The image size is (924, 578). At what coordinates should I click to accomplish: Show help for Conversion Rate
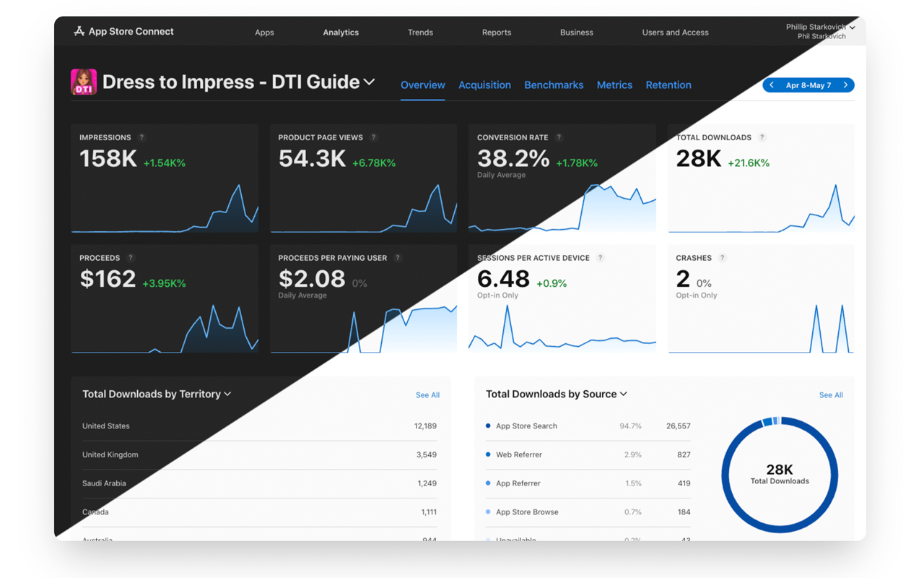[x=559, y=137]
